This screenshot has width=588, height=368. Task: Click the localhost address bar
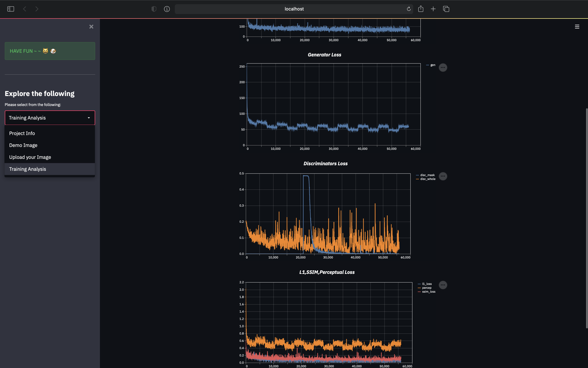click(294, 9)
